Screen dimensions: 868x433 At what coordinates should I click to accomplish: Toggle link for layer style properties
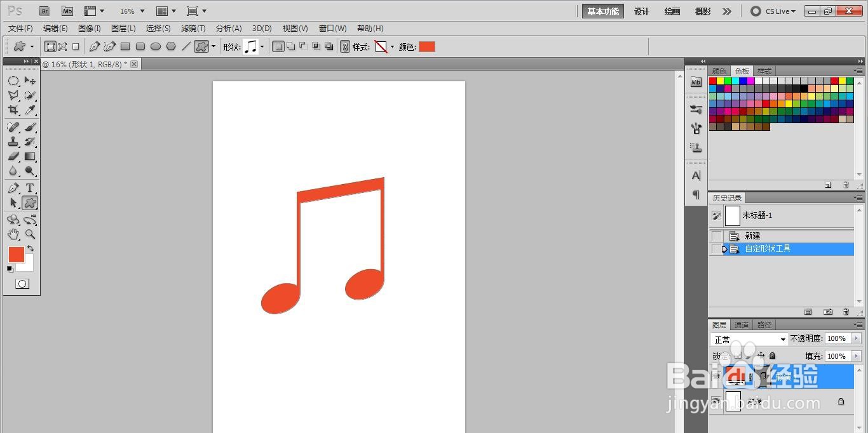(345, 46)
